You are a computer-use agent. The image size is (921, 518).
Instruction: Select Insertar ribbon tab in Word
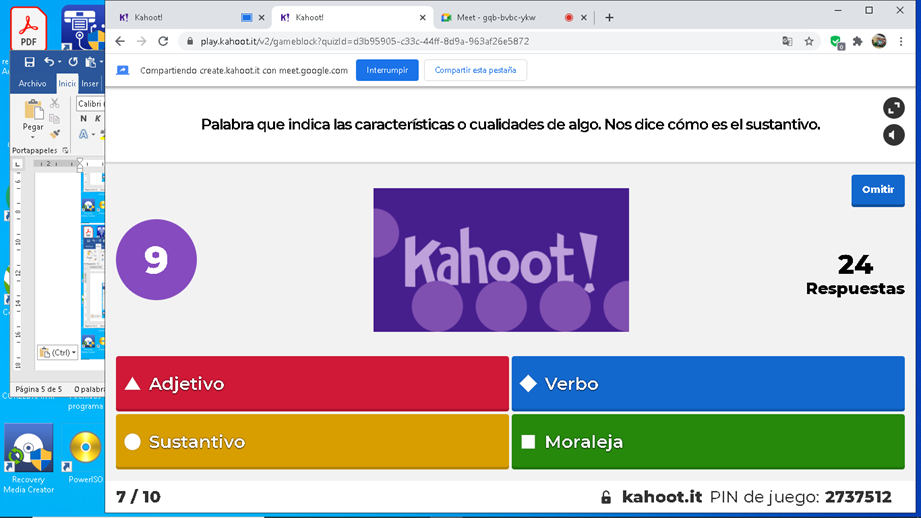[x=90, y=83]
